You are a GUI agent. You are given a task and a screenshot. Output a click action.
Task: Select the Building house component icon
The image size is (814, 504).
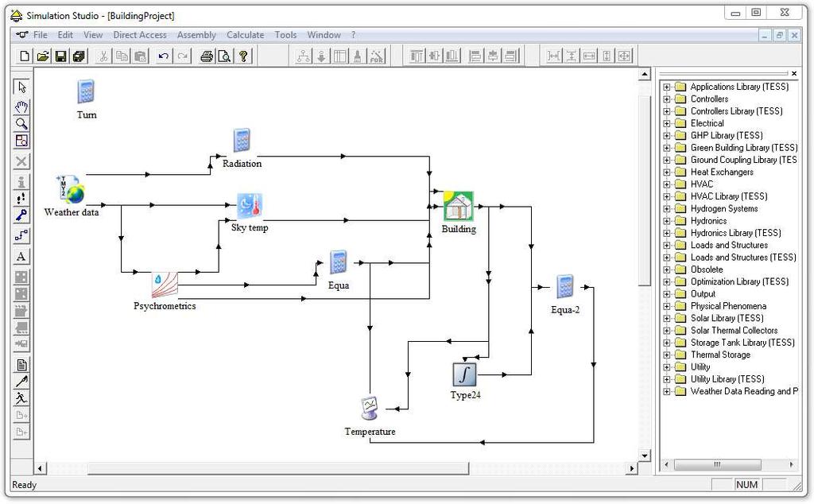click(459, 207)
